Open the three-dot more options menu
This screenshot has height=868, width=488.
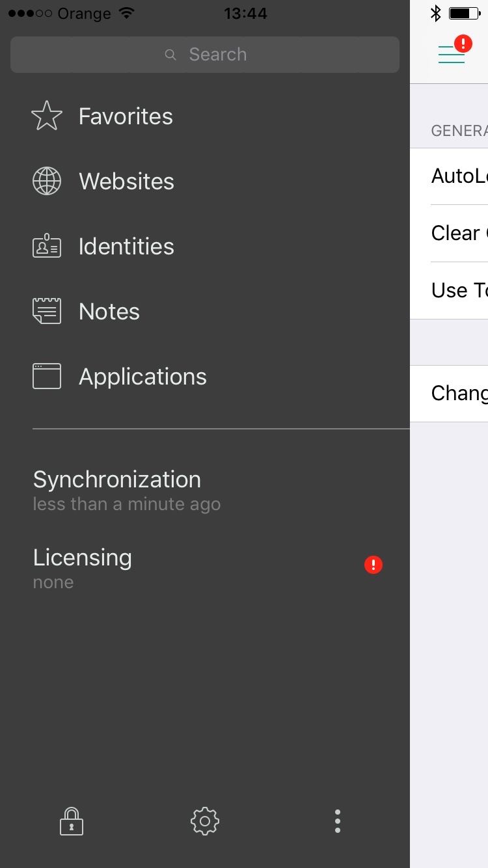coord(337,821)
